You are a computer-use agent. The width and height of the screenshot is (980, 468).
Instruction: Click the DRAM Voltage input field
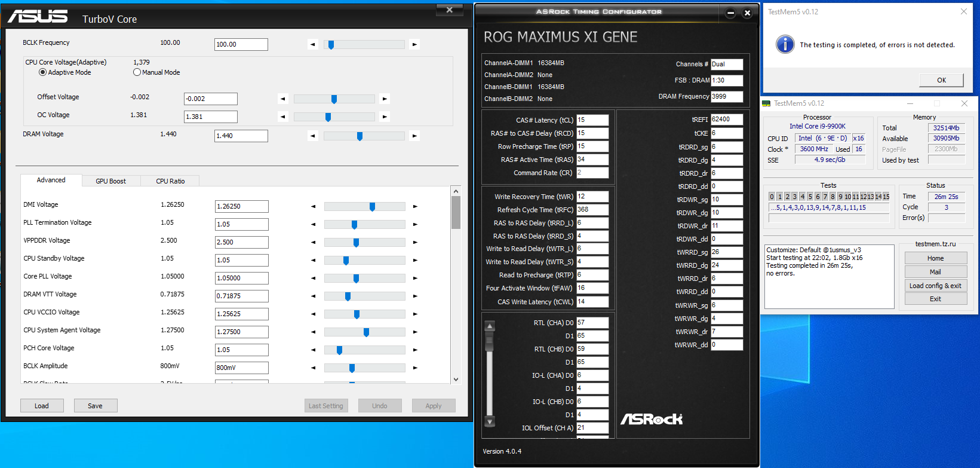[241, 136]
